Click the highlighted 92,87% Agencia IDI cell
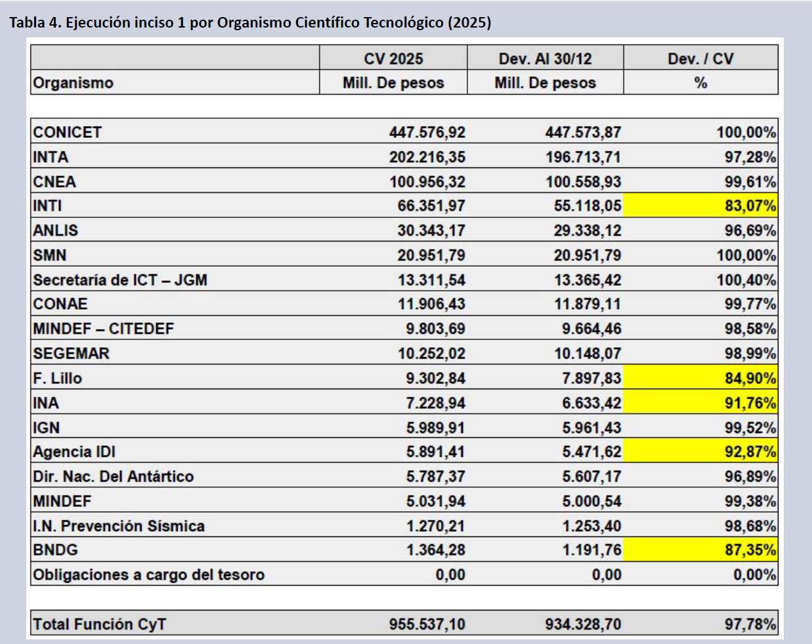The image size is (812, 644). tap(700, 452)
